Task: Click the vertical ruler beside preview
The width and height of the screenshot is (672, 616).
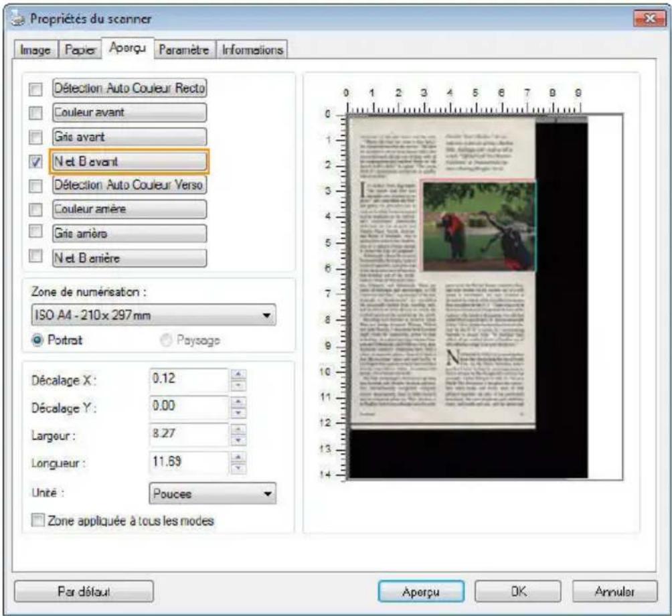Action: (x=334, y=296)
